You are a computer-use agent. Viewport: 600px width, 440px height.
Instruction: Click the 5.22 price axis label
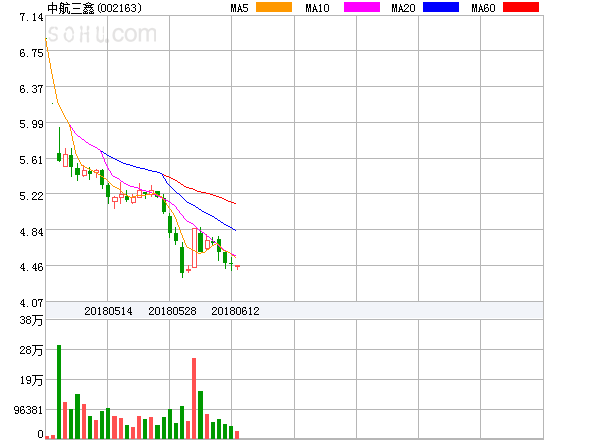tap(31, 196)
